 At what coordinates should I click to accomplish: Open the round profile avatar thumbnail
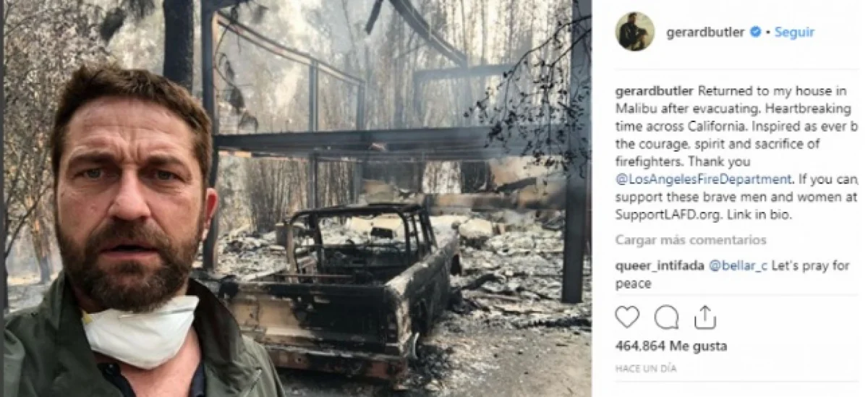click(635, 32)
